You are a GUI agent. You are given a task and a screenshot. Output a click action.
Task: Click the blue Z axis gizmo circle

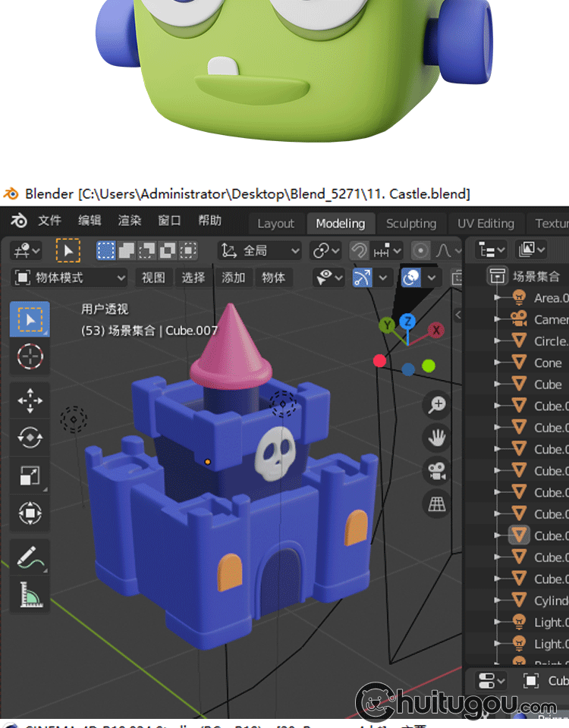click(x=407, y=322)
